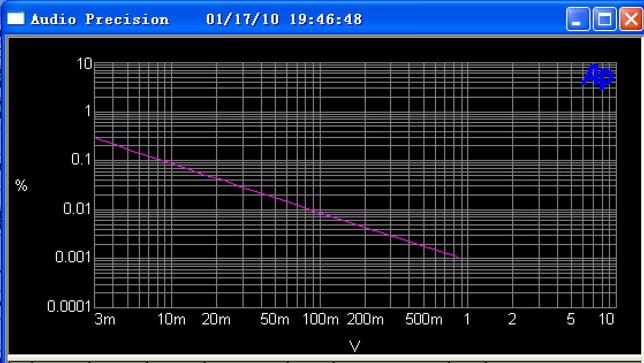The width and height of the screenshot is (644, 363).
Task: Click the 'V' X-axis unit label
Action: (355, 346)
